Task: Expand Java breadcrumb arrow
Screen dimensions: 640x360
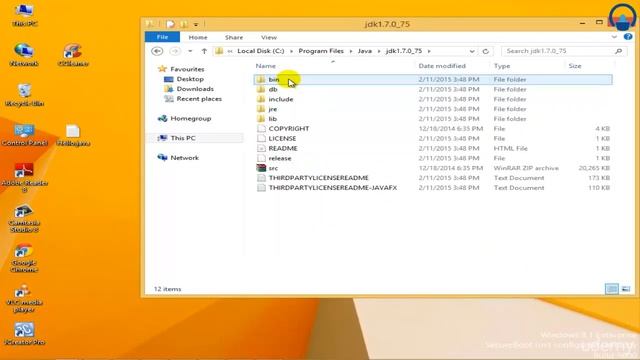Action: (x=379, y=51)
